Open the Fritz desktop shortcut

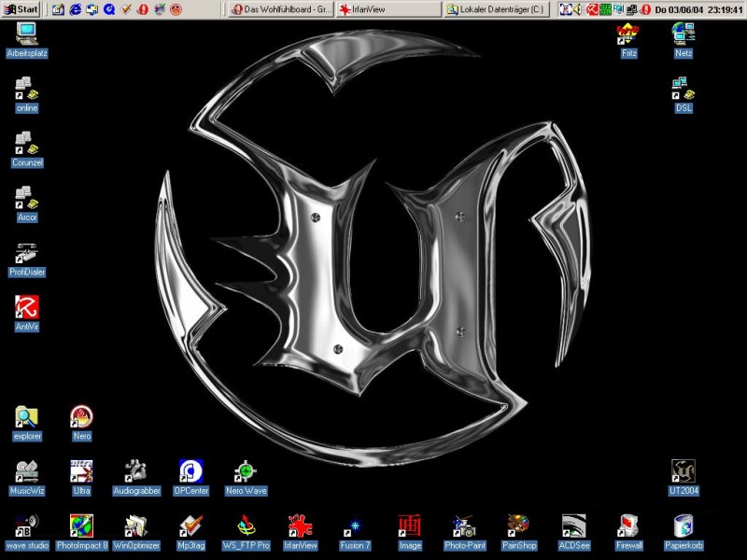point(628,35)
